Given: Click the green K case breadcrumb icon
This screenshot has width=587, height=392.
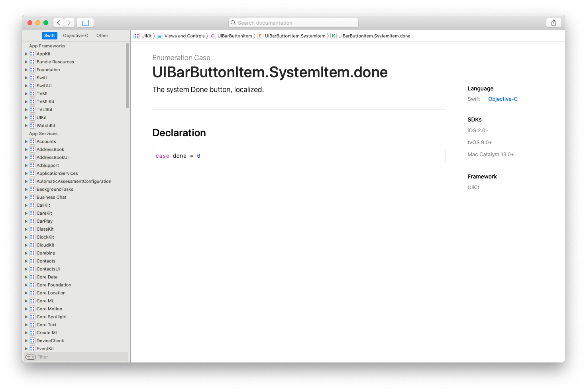Looking at the screenshot, I should coord(334,36).
